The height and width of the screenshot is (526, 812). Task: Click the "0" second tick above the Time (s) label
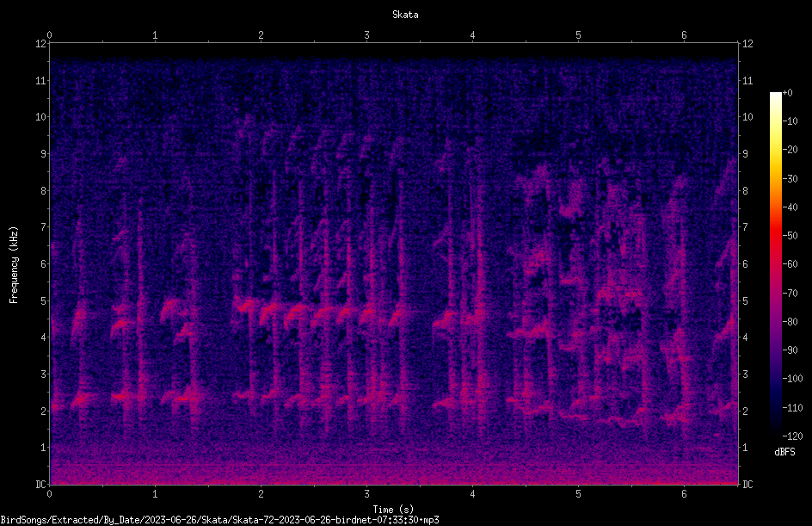(x=49, y=494)
